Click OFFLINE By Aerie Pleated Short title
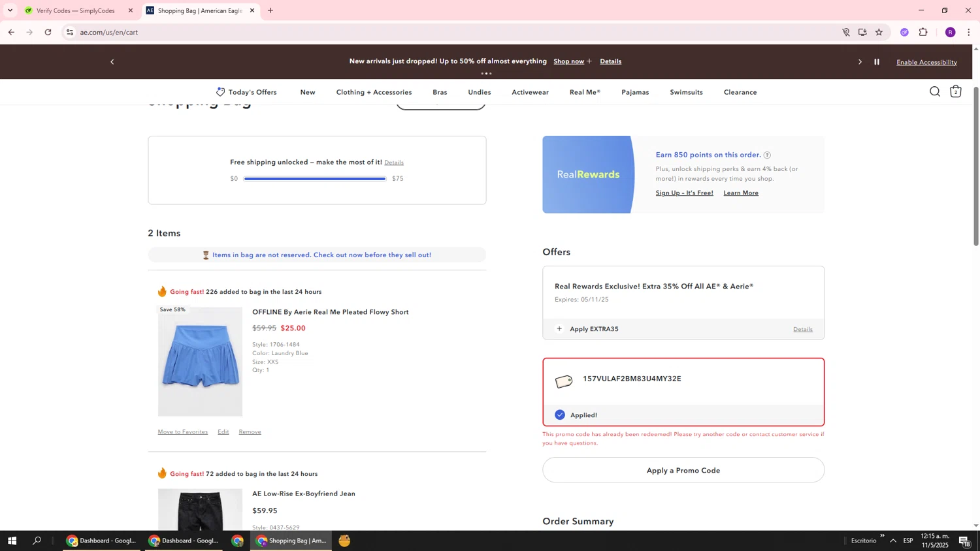The width and height of the screenshot is (980, 551). click(331, 312)
